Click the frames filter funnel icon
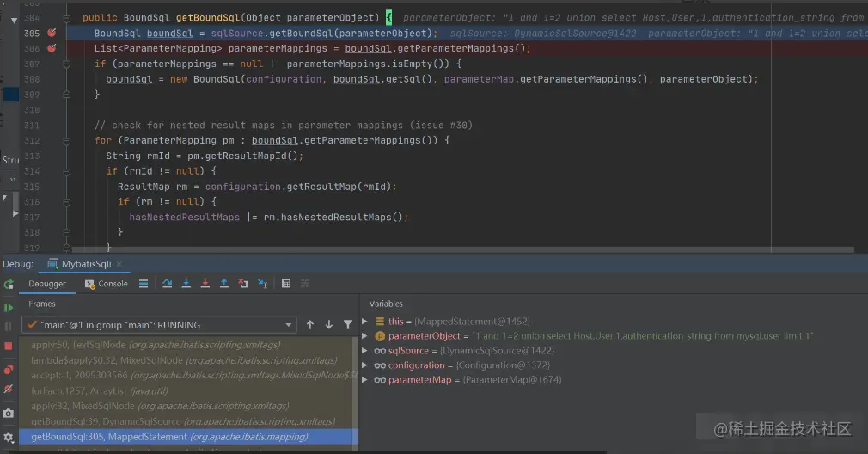This screenshot has width=868, height=454. tap(348, 325)
